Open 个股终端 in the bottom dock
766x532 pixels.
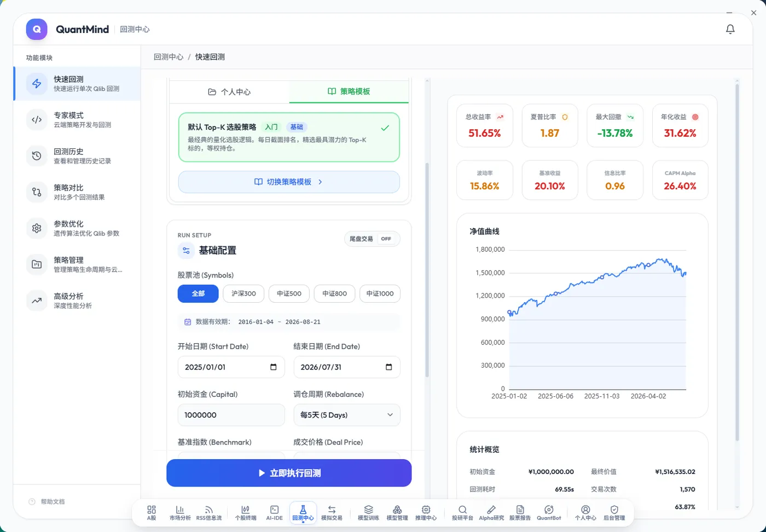246,513
